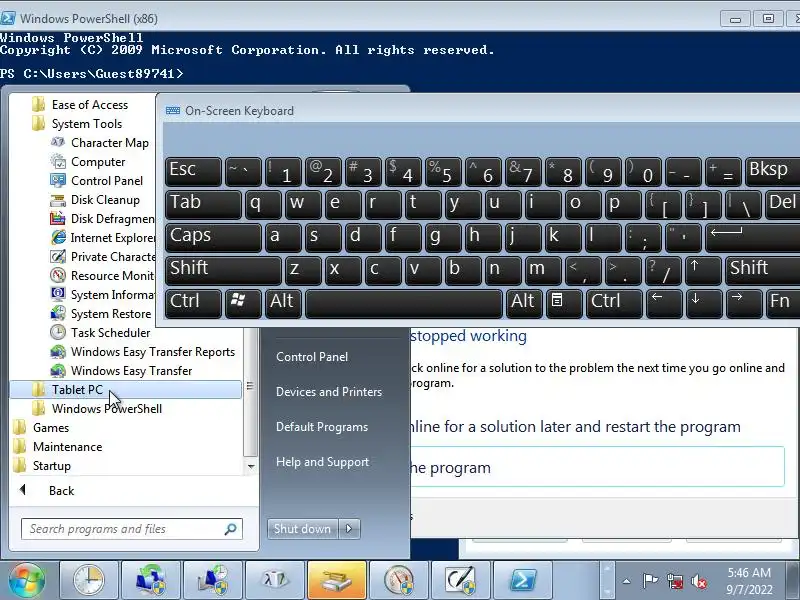This screenshot has width=800, height=600.
Task: Launch Resource Monitor
Action: click(x=102, y=276)
